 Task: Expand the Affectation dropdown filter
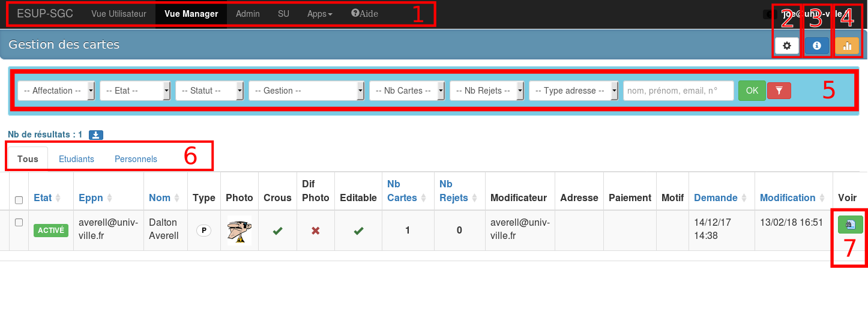[56, 91]
